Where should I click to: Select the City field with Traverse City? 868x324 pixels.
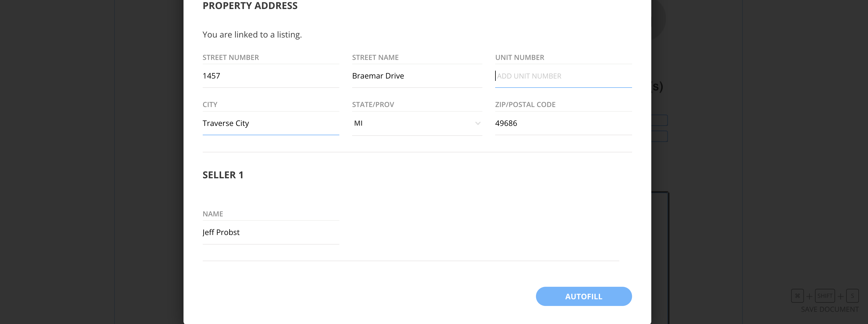270,124
